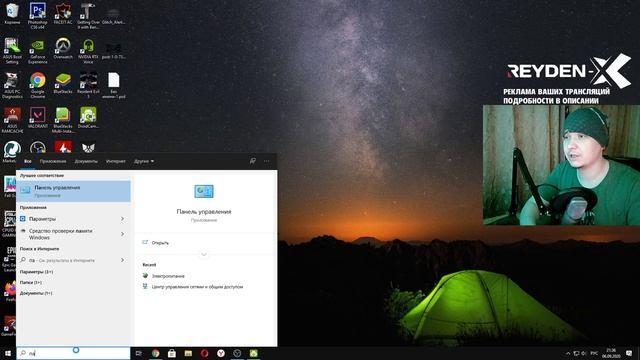The width and height of the screenshot is (640, 360).
Task: Open Getting Over It game shortcut
Action: tap(88, 16)
